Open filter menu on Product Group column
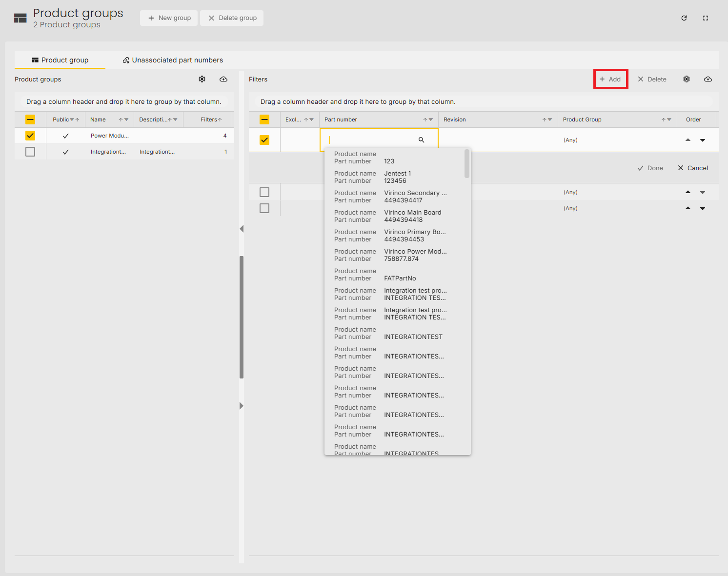 pyautogui.click(x=669, y=119)
